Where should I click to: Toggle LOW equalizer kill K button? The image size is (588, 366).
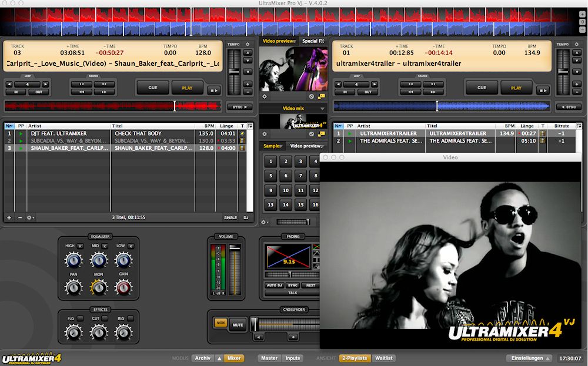[131, 246]
